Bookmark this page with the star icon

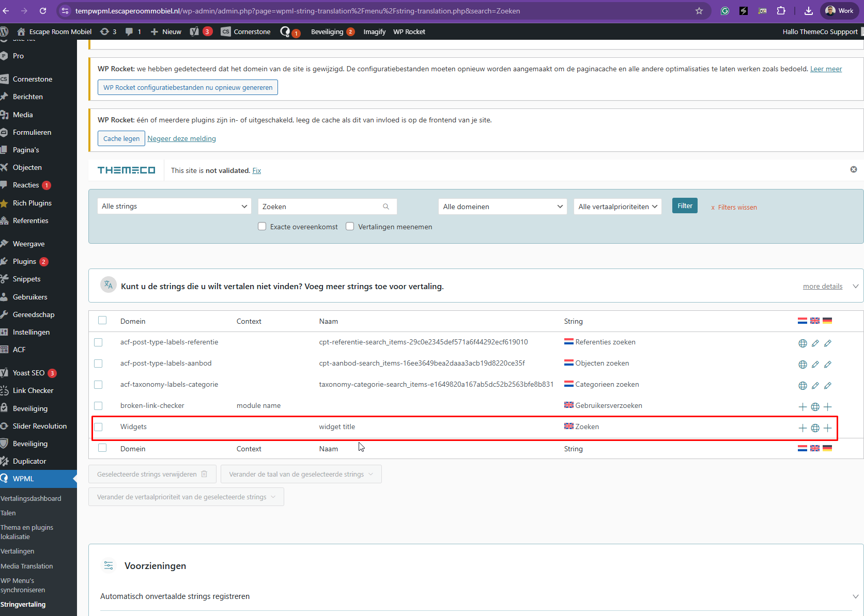(x=699, y=11)
